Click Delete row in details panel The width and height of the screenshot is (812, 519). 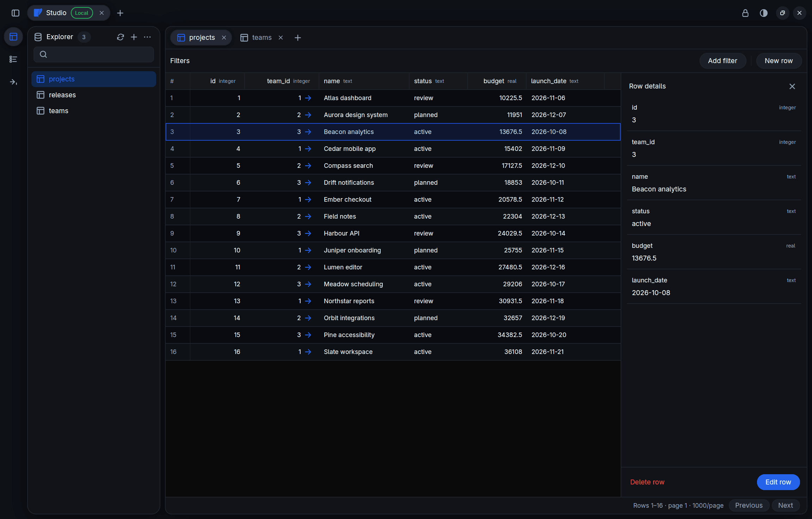click(x=647, y=482)
